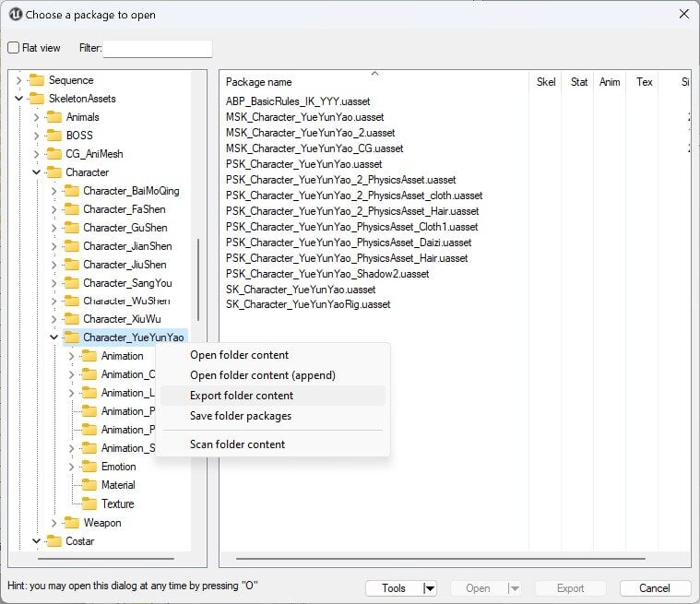Choose Open folder content (append)
Screen dimensions: 700x604
pos(272,375)
